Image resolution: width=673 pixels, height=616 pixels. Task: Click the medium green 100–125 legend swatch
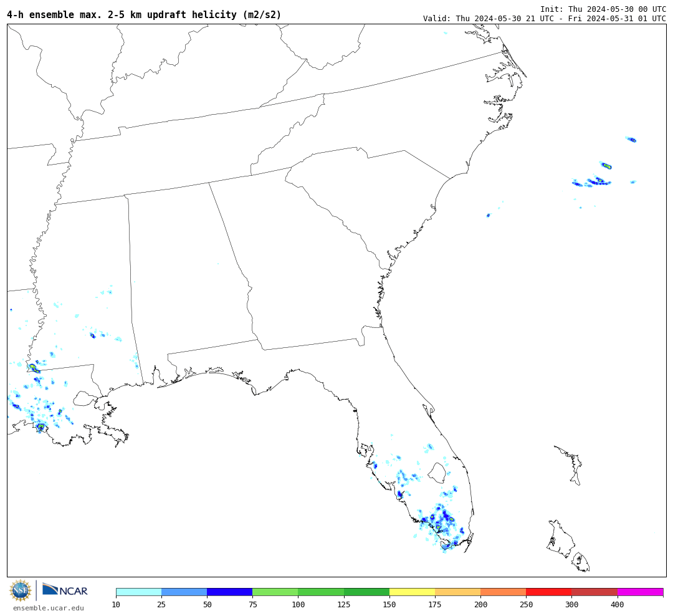coord(321,592)
